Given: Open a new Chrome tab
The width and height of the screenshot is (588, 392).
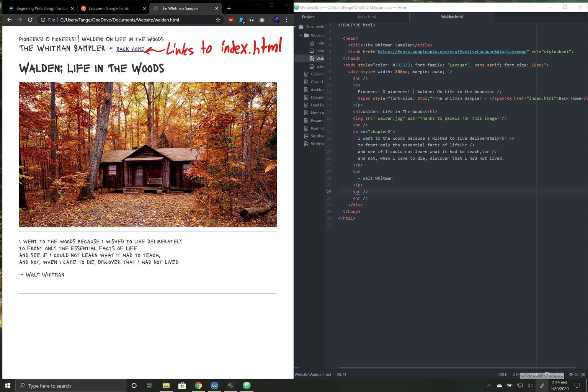Looking at the screenshot, I should click(x=229, y=8).
